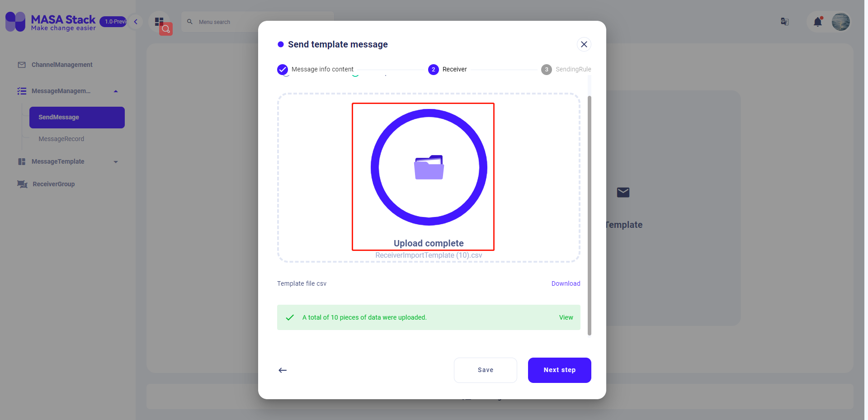Viewport: 868px width, 420px height.
Task: Click the 'Send template message' title
Action: click(x=338, y=44)
